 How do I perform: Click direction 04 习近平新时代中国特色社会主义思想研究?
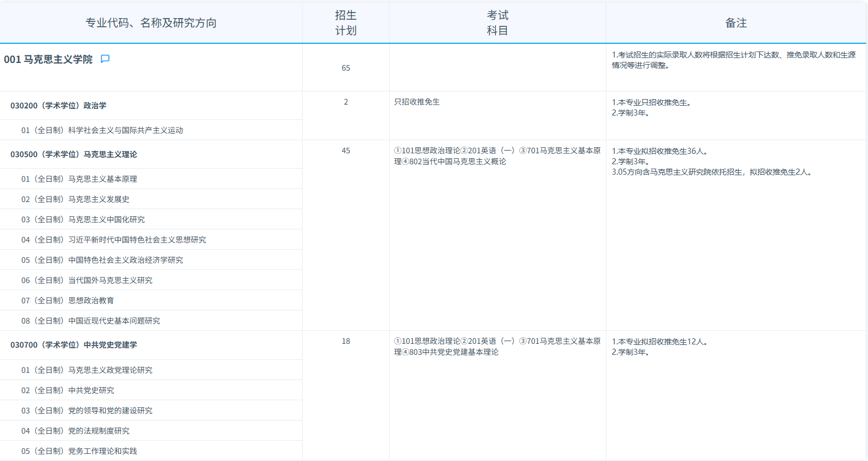point(114,240)
